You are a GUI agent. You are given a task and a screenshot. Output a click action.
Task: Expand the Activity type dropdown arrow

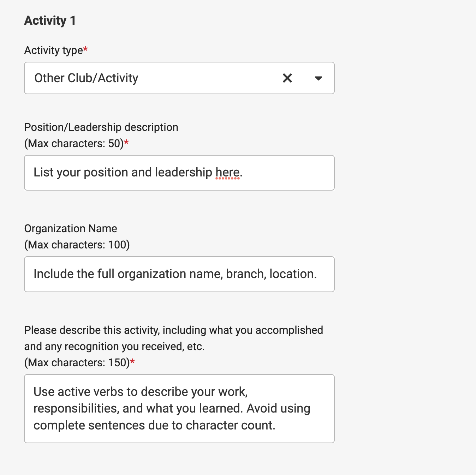click(318, 78)
